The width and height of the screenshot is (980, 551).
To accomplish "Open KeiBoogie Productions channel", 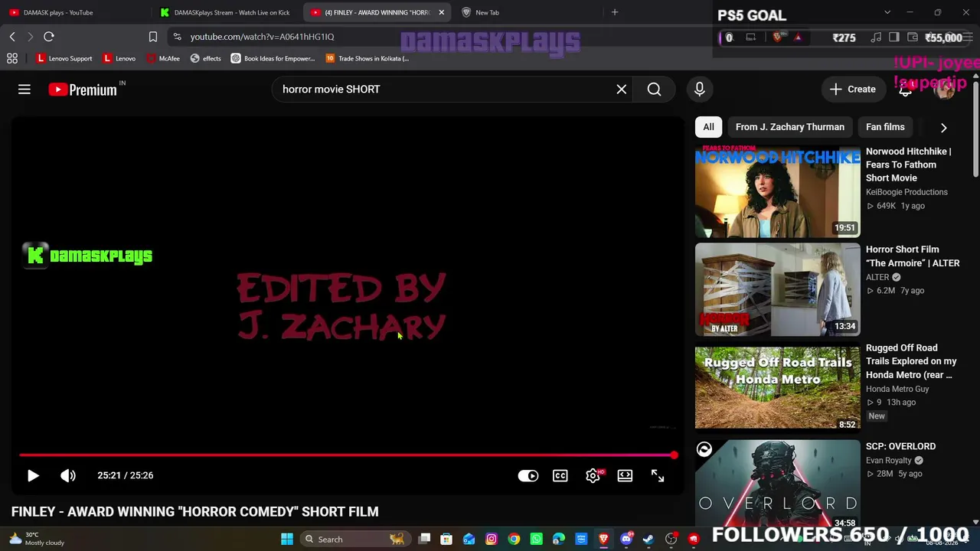I will tap(906, 192).
